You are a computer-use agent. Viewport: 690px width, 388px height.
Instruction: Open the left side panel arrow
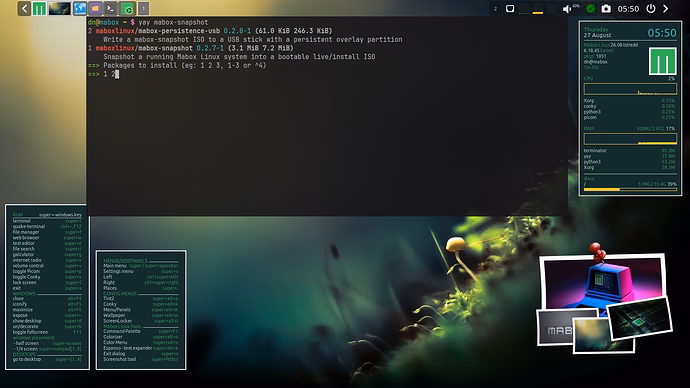[24, 8]
